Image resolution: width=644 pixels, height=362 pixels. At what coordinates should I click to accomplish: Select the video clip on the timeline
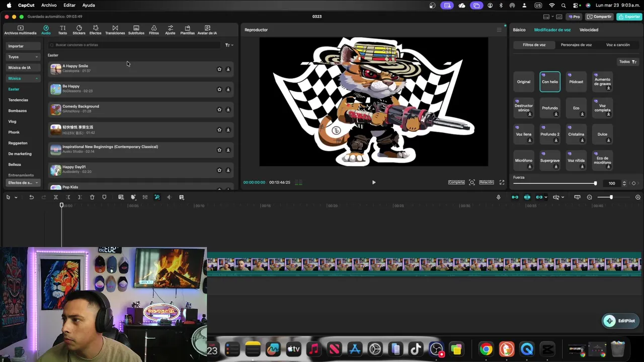tap(424, 264)
